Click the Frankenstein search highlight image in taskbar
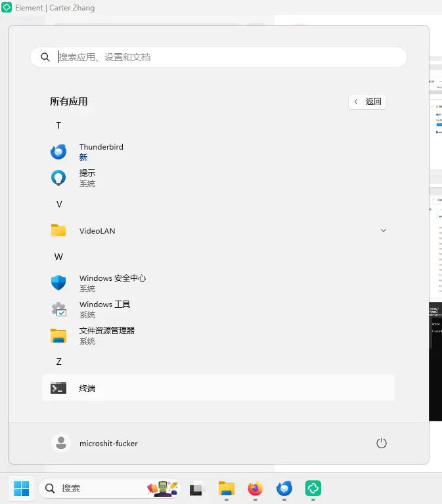The image size is (442, 504). tap(163, 488)
